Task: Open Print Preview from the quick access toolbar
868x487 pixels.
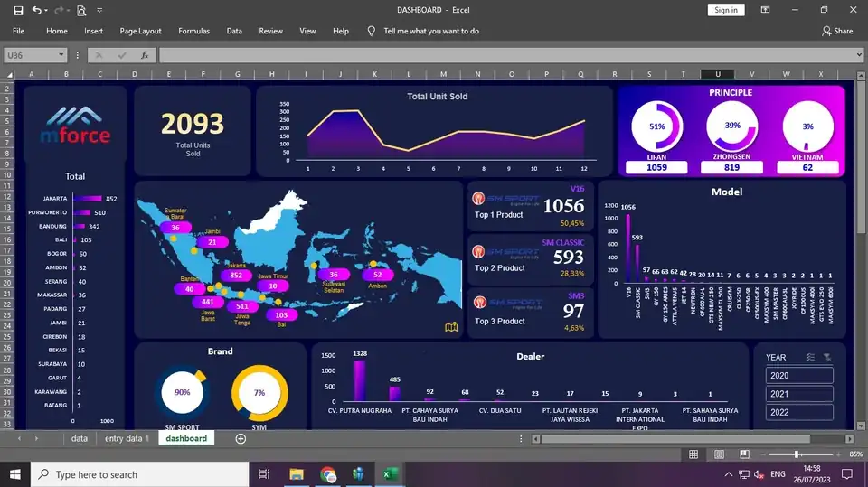Action: point(81,10)
